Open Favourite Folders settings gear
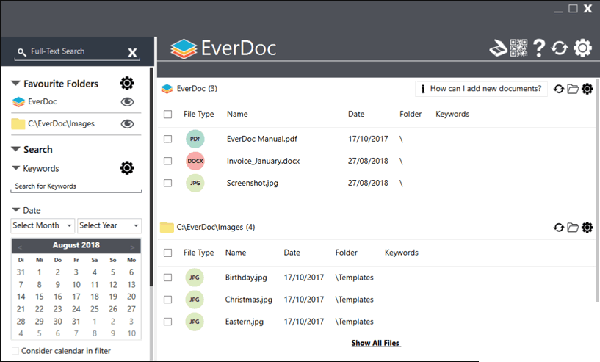 coord(127,83)
